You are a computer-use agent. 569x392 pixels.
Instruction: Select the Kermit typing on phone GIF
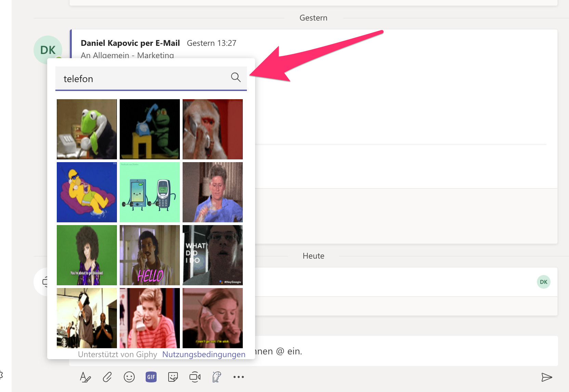pyautogui.click(x=87, y=129)
